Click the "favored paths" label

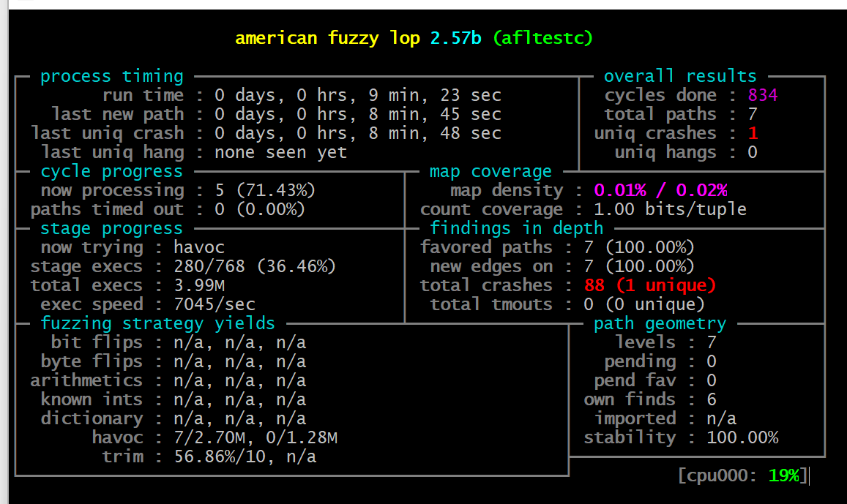coord(486,248)
